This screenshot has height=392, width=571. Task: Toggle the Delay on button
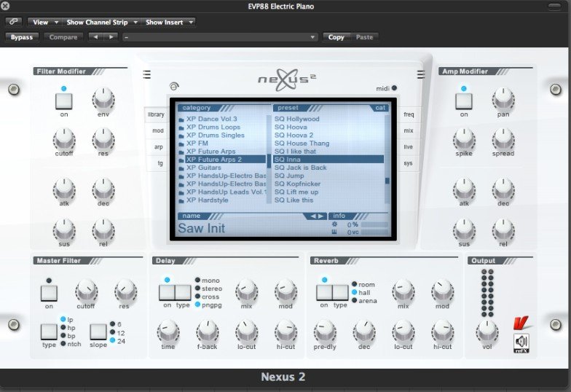(167, 293)
